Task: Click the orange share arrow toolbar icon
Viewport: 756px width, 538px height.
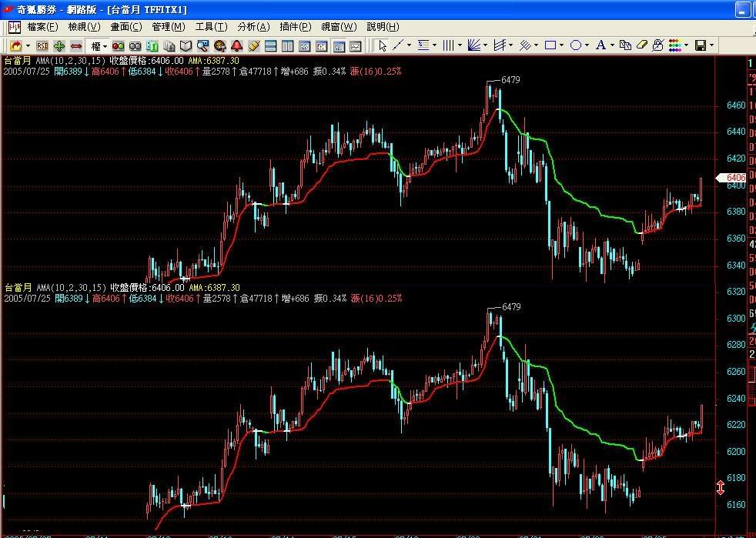Action: pyautogui.click(x=16, y=46)
